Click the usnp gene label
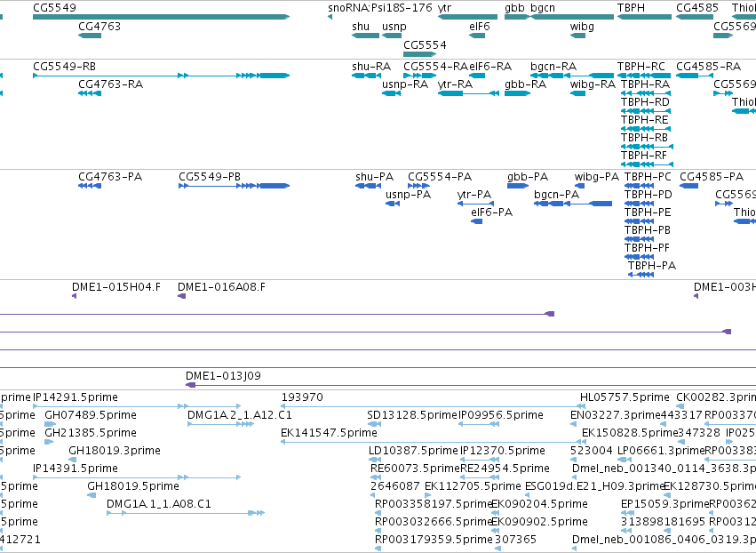756x553 pixels. (x=394, y=27)
